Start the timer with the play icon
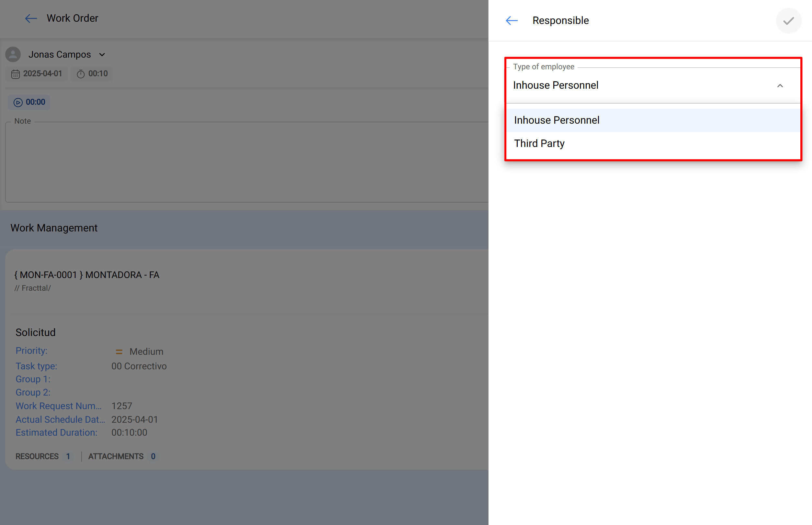Screen dimensions: 812x525 tap(18, 102)
